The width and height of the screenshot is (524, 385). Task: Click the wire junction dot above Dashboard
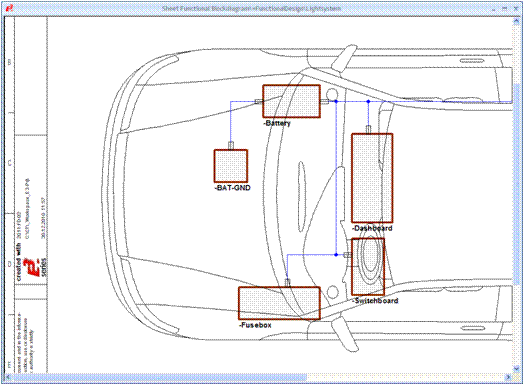[x=368, y=101]
